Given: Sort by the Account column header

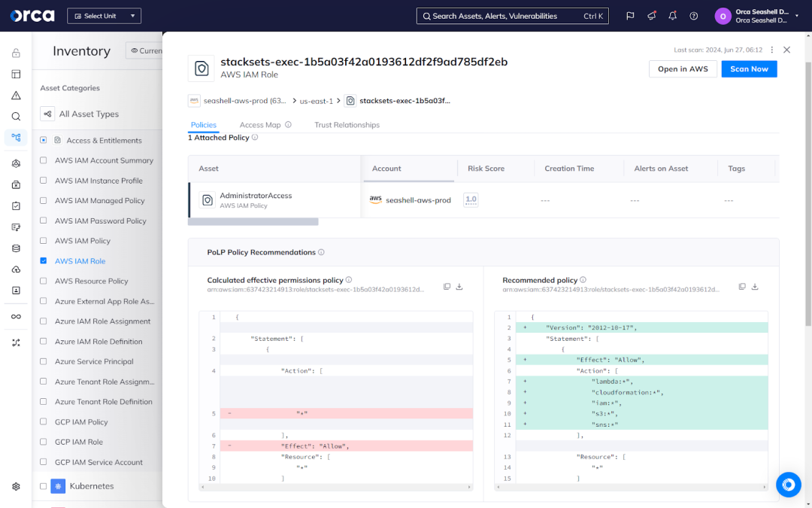Looking at the screenshot, I should (x=386, y=169).
